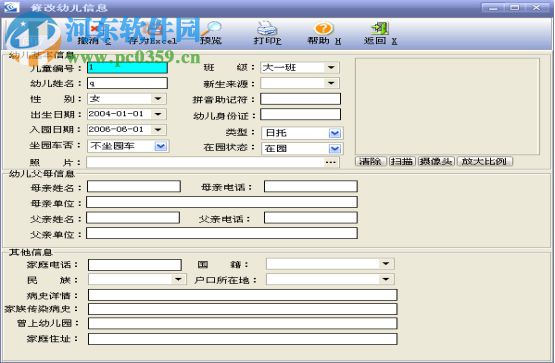Click the photo browse ellipsis button
Viewport: 555px width, 363px height.
click(330, 162)
